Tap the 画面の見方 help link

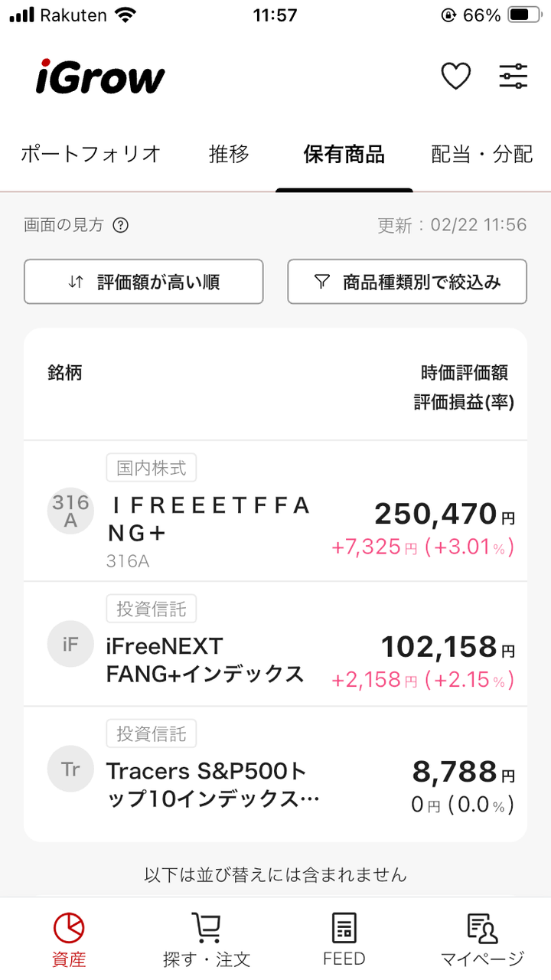[x=64, y=225]
